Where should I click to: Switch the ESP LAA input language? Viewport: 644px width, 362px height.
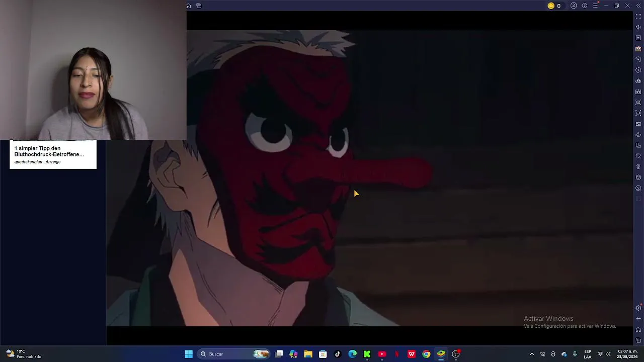[x=588, y=354]
